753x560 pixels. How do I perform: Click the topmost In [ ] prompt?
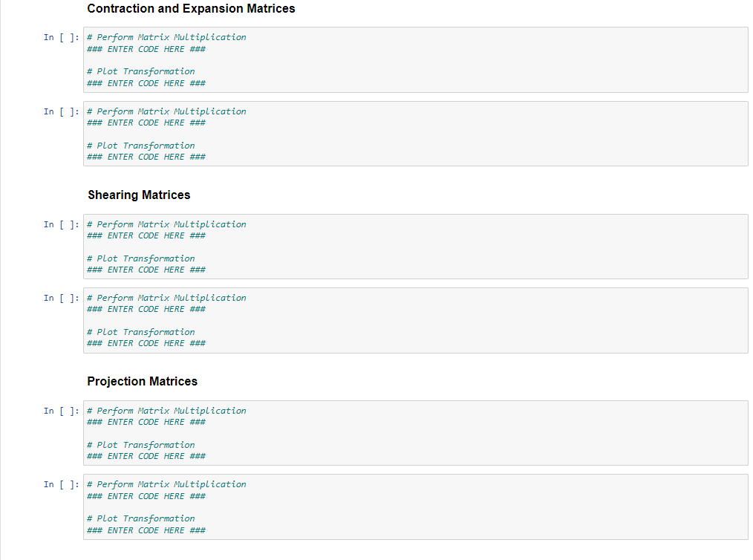(x=59, y=36)
